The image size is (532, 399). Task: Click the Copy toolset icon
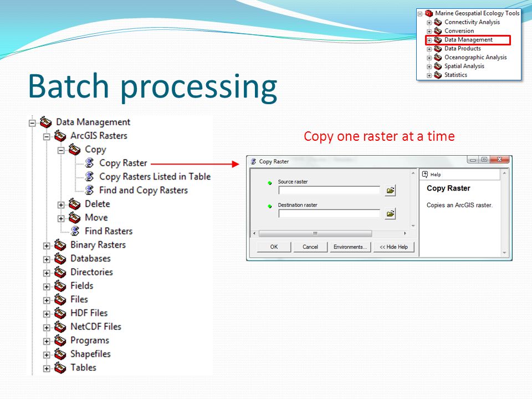tap(74, 150)
